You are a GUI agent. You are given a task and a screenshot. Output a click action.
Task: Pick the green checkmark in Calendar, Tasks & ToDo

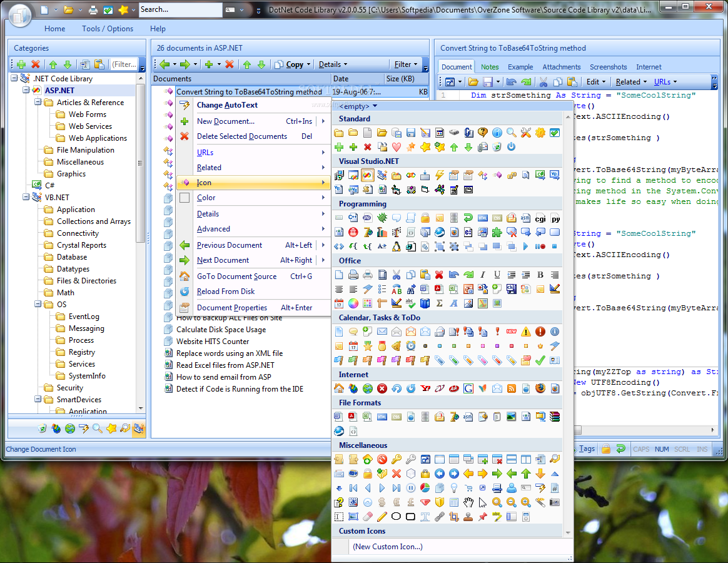point(540,360)
